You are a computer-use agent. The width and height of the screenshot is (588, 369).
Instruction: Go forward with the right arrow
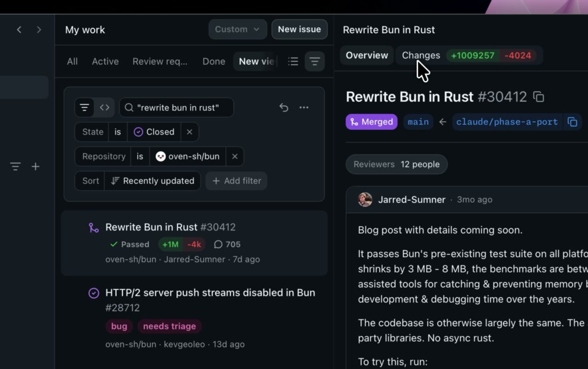(39, 30)
